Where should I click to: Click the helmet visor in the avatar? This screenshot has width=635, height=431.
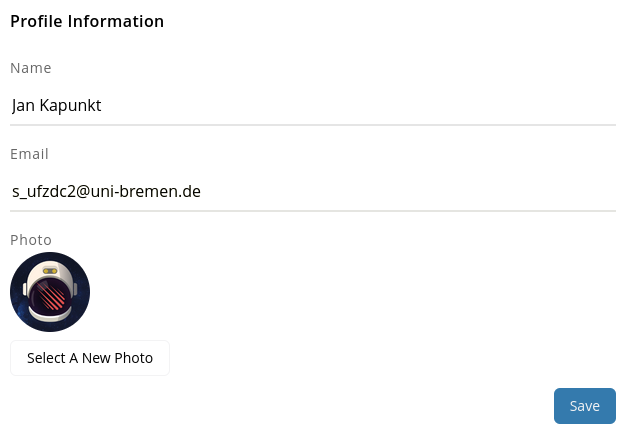pos(51,296)
